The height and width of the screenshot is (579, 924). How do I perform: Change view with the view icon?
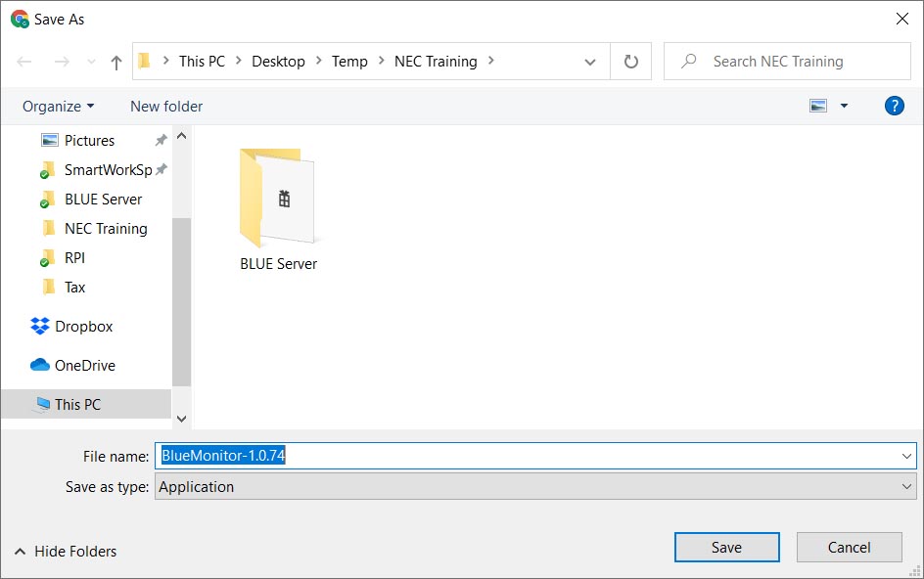click(818, 106)
